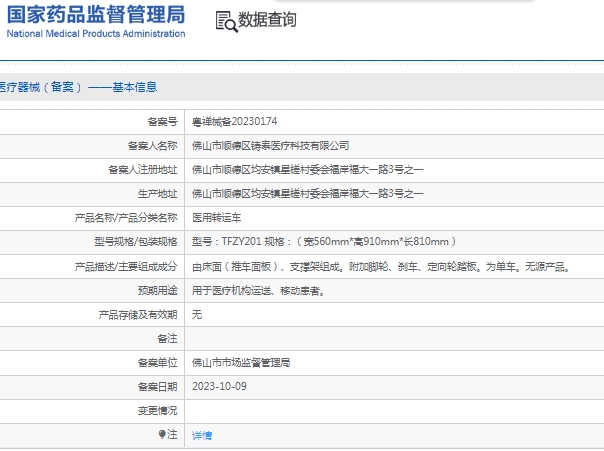Select the model spec TFZY201 value
Image resolution: width=604 pixels, height=451 pixels.
tap(324, 242)
